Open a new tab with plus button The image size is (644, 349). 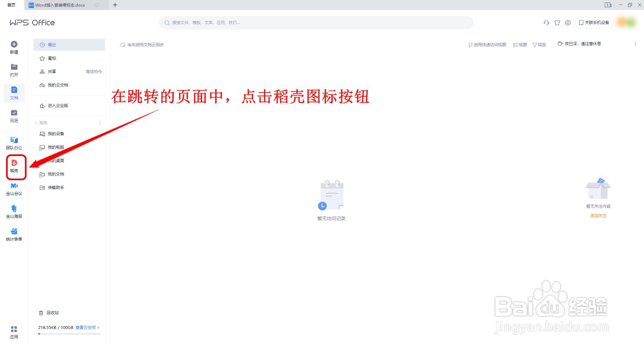115,5
